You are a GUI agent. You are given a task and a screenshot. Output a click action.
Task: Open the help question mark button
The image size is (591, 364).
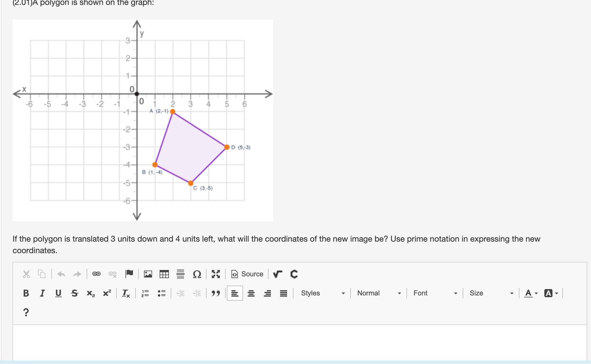26,312
